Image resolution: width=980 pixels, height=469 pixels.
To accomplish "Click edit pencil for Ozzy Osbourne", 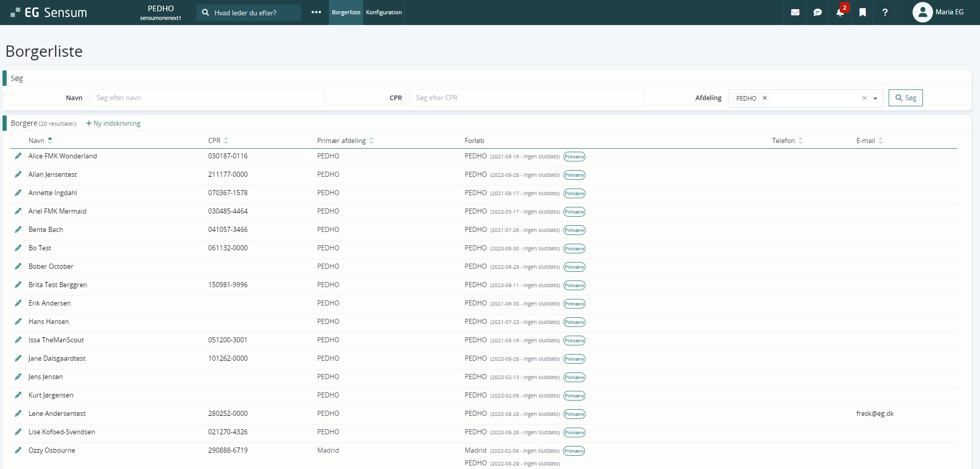I will click(18, 450).
